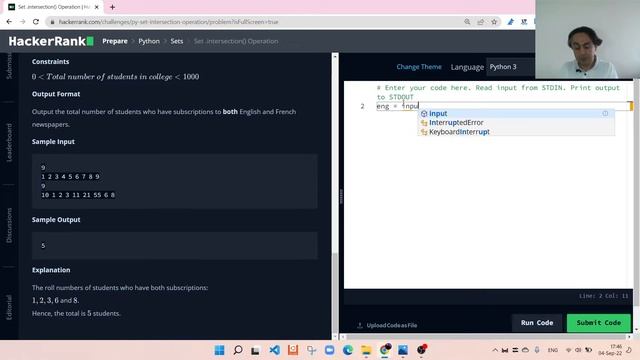Screen dimensions: 640x360
Task: Click the ENG language indicator
Action: tap(553, 350)
